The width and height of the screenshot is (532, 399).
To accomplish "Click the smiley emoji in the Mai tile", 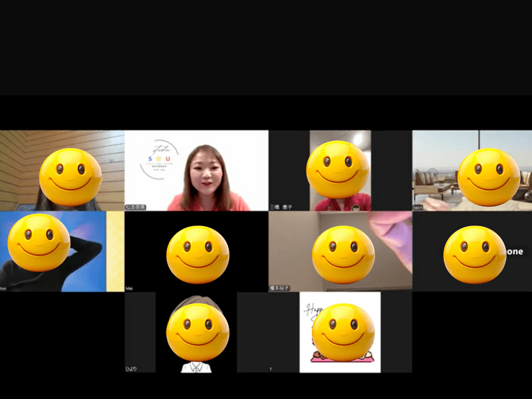I will click(x=198, y=254).
